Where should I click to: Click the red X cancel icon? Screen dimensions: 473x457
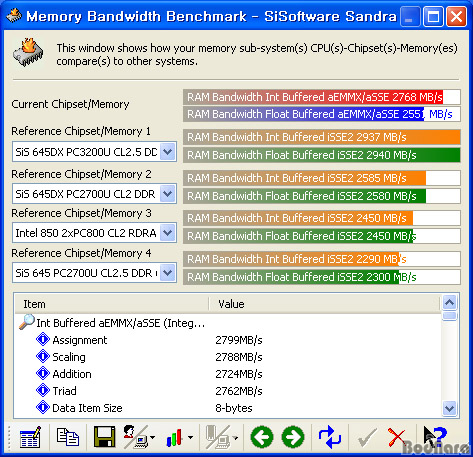click(x=396, y=437)
